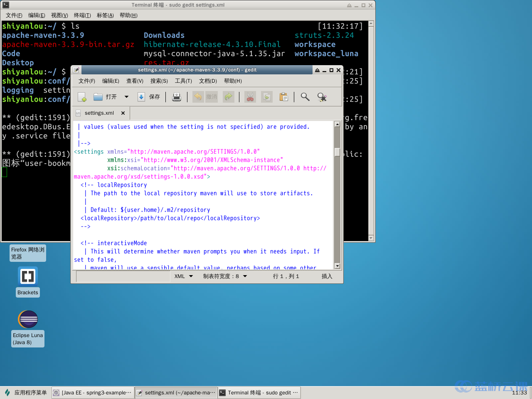Save the file with the 保存 button
This screenshot has height=399, width=532.
pos(149,97)
